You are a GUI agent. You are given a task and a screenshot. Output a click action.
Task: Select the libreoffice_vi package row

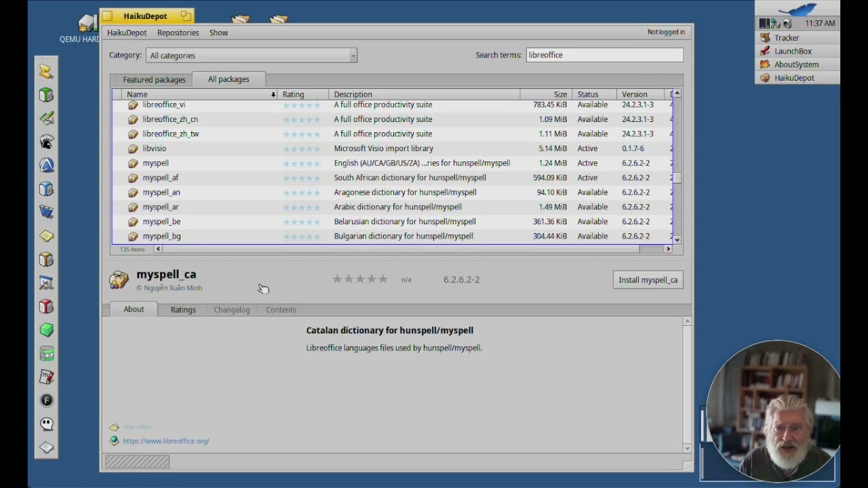(x=392, y=104)
